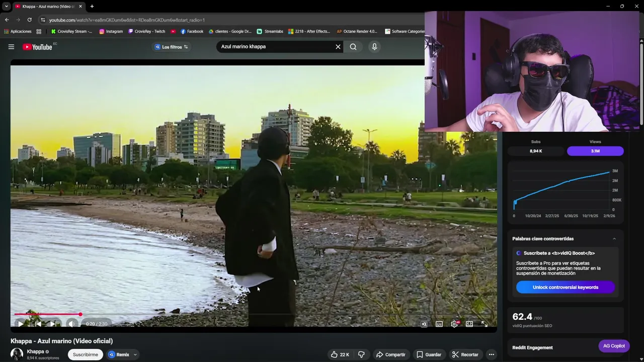This screenshot has width=644, height=362.
Task: Play the video with the play button
Action: coord(21,324)
